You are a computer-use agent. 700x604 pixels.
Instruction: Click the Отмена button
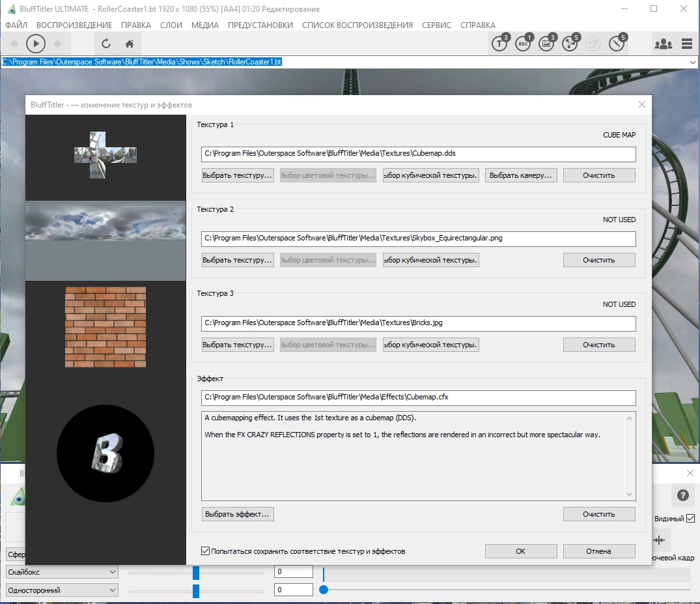pyautogui.click(x=599, y=551)
